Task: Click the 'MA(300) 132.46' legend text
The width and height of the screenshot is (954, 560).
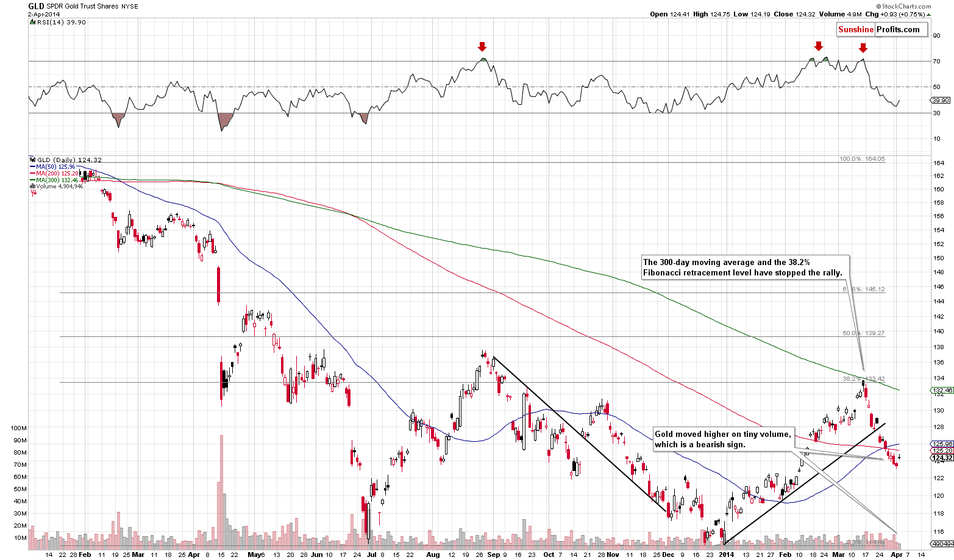Action: [58, 180]
